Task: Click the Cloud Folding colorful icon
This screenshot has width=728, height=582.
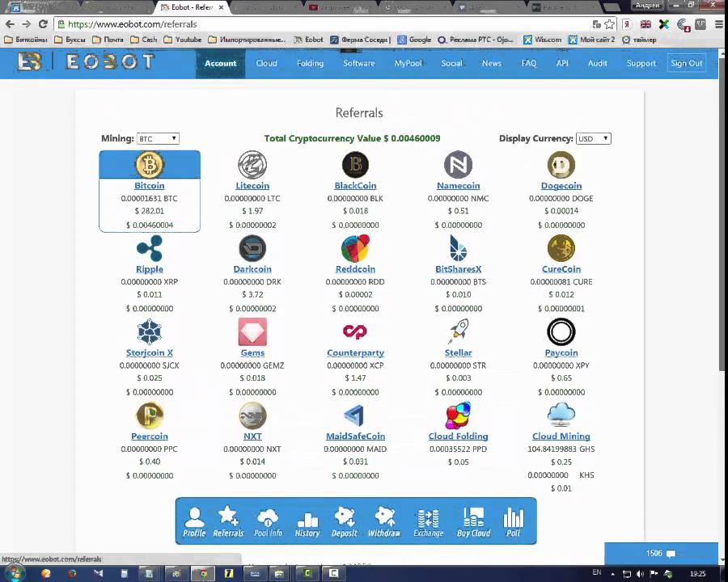Action: coord(459,415)
